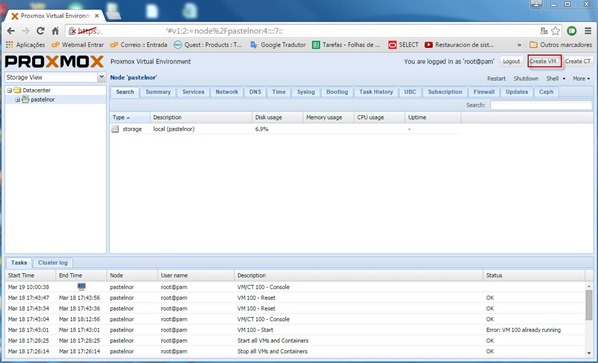Open the Storage View dropdown
The image size is (598, 363).
coord(101,77)
